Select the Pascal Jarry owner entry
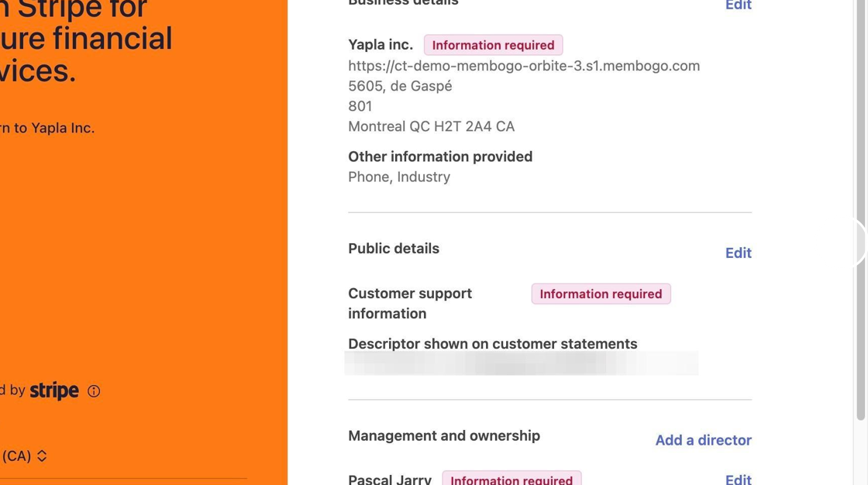Screen dimensions: 868x485 click(x=390, y=480)
